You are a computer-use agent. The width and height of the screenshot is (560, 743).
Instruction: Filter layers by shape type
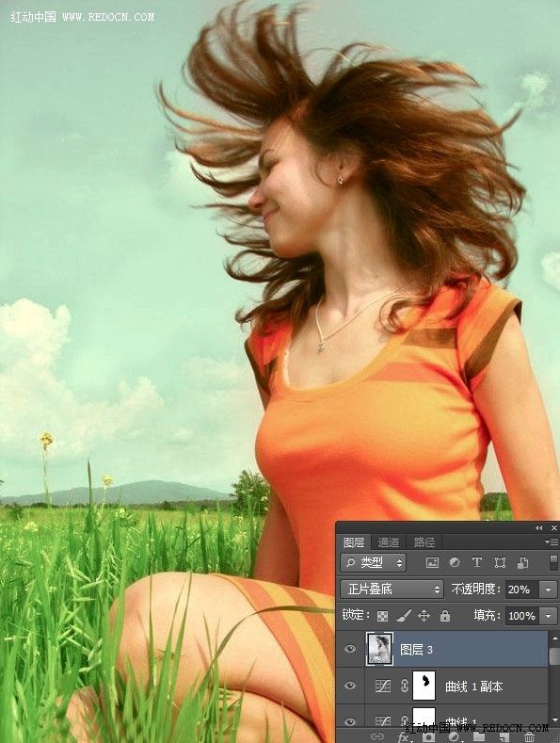(x=500, y=562)
